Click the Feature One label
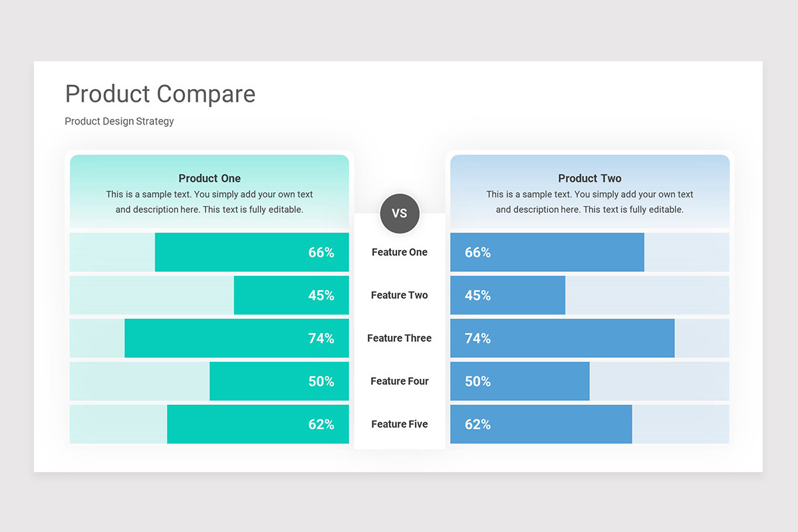This screenshot has height=532, width=798. (400, 252)
